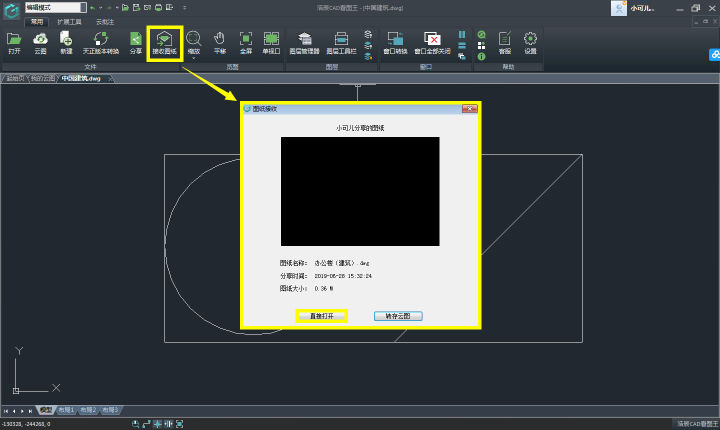Click the 窗口全部关闭 close all windows icon
This screenshot has width=720, height=430.
(x=432, y=42)
